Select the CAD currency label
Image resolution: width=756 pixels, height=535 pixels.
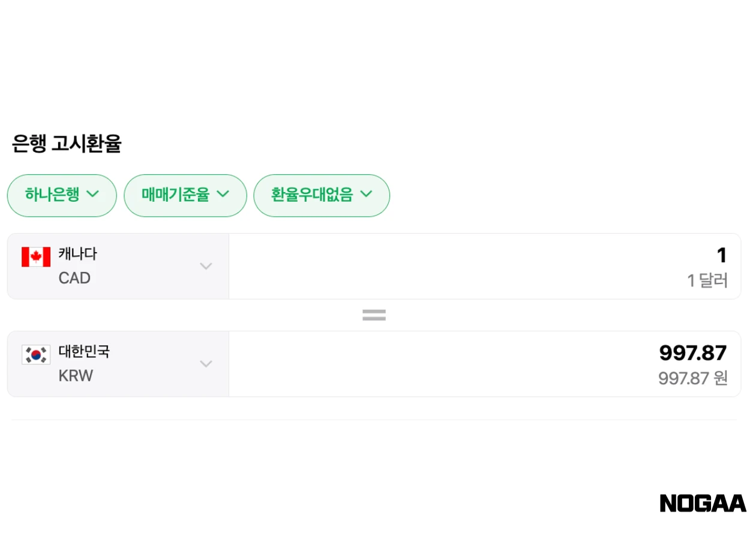click(74, 278)
